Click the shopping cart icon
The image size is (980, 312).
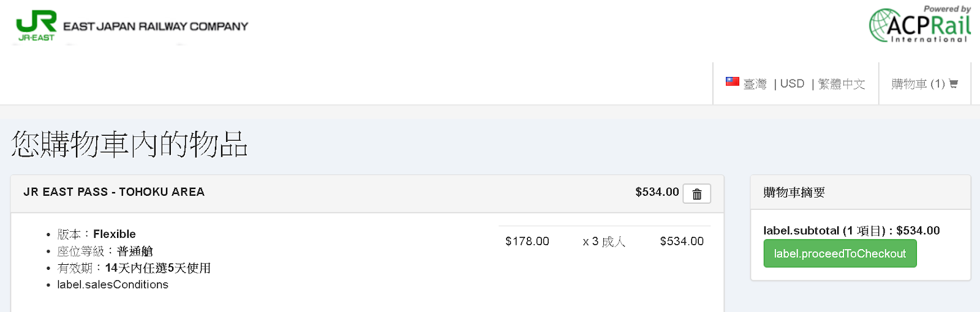click(953, 84)
